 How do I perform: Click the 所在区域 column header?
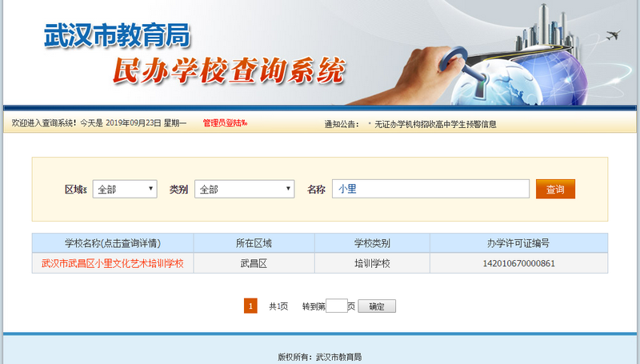(x=254, y=243)
